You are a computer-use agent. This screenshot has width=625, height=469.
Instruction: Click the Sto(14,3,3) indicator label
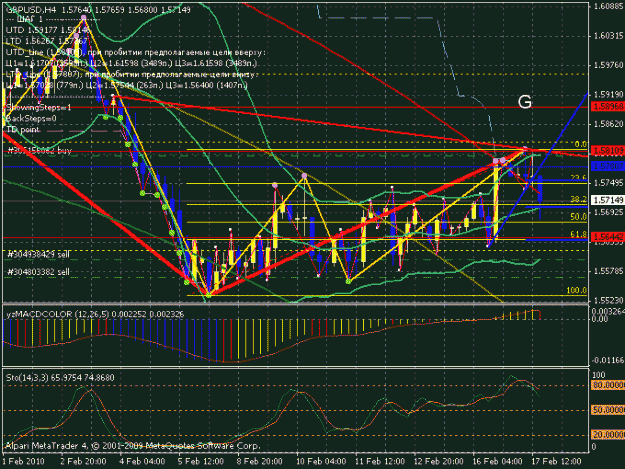pyautogui.click(x=60, y=377)
